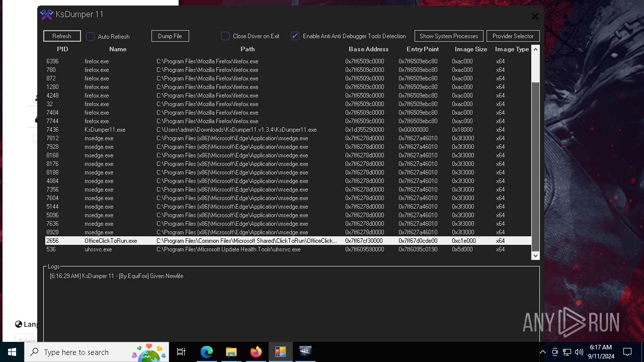Screen dimensions: 644x362
Task: Select the firefox.exe row with PID 780
Action: pyautogui.click(x=288, y=70)
